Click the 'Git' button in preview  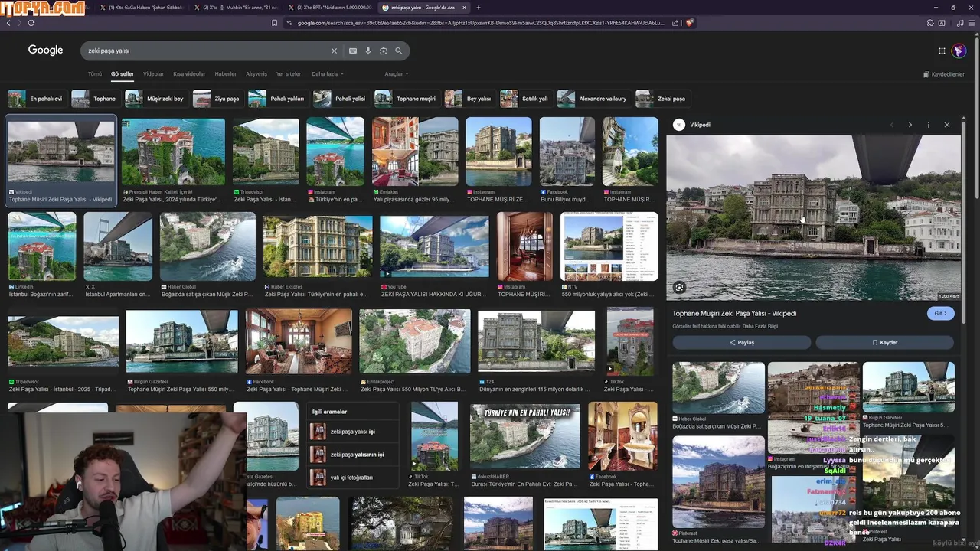click(x=940, y=313)
